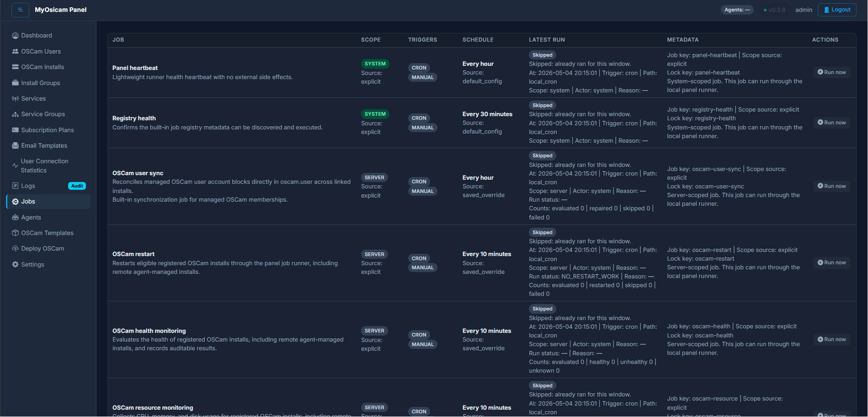Click the Services broadcast icon
This screenshot has width=868, height=417.
15,98
